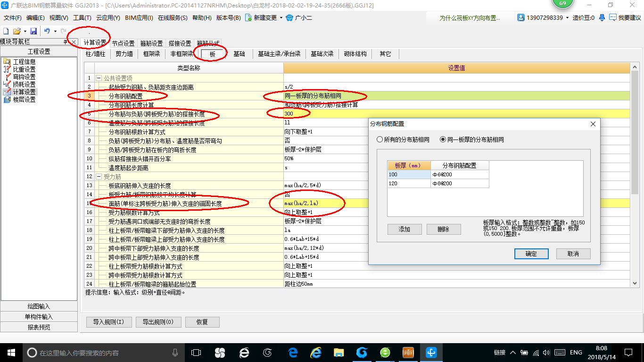Click the 添加 button in dialog
This screenshot has width=644, height=362.
tap(405, 229)
